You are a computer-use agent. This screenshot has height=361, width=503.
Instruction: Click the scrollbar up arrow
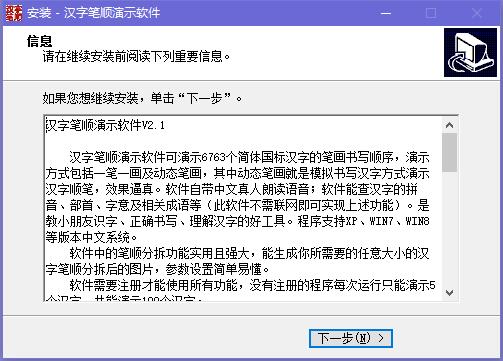449,125
